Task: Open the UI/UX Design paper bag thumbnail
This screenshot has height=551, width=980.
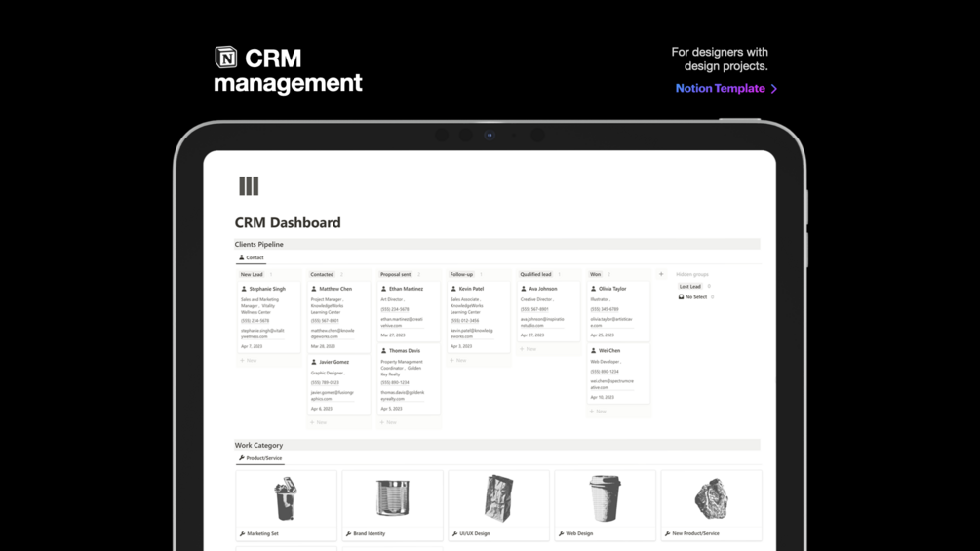Action: [x=498, y=498]
